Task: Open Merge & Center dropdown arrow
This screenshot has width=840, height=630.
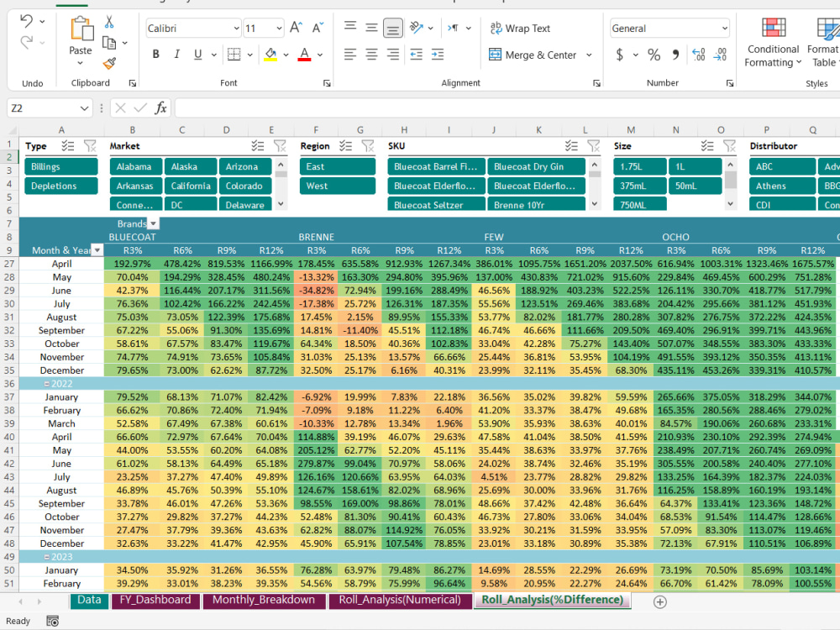Action: tap(590, 55)
